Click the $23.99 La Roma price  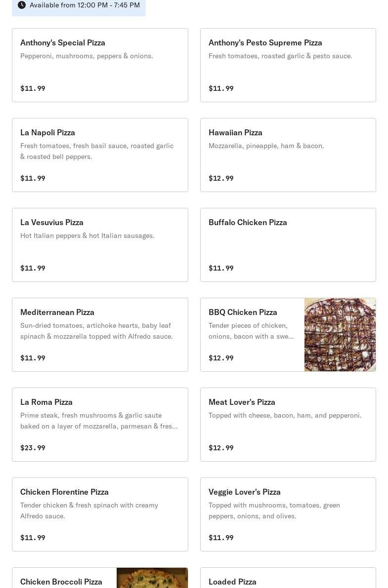33,448
